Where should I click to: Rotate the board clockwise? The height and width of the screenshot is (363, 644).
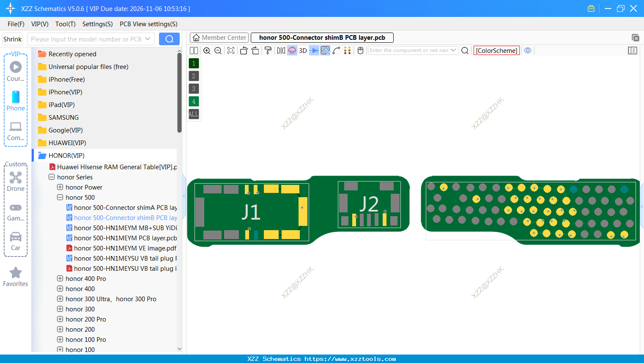point(255,50)
